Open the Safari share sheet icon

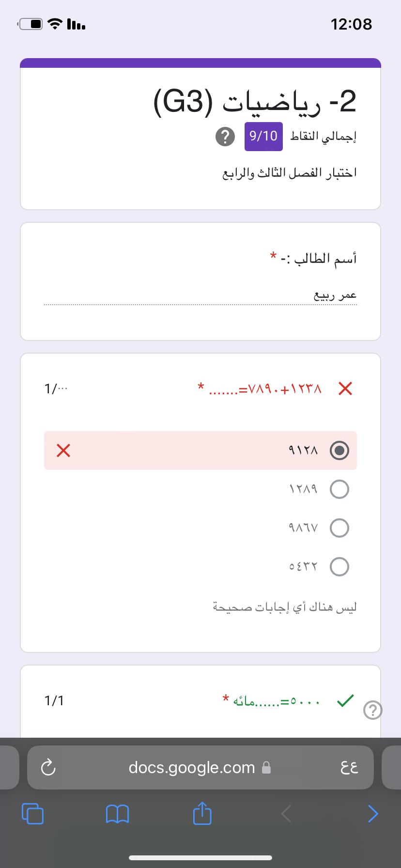(202, 813)
